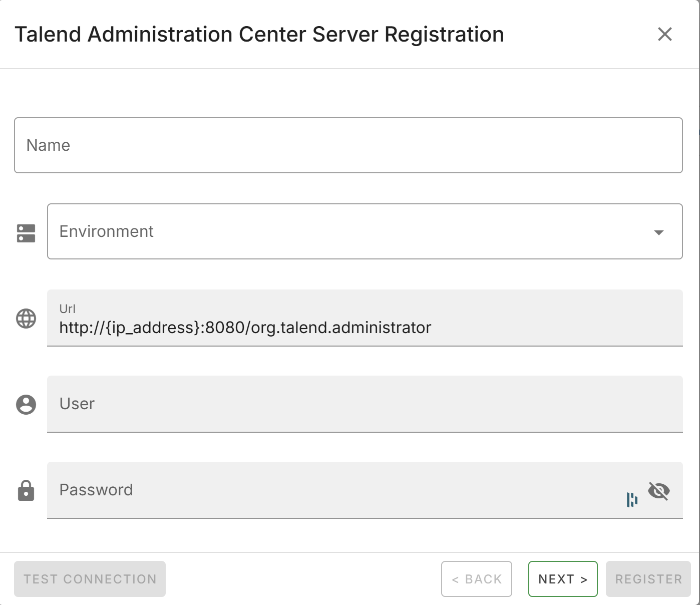Click the X icon of the registration dialog

click(x=665, y=35)
